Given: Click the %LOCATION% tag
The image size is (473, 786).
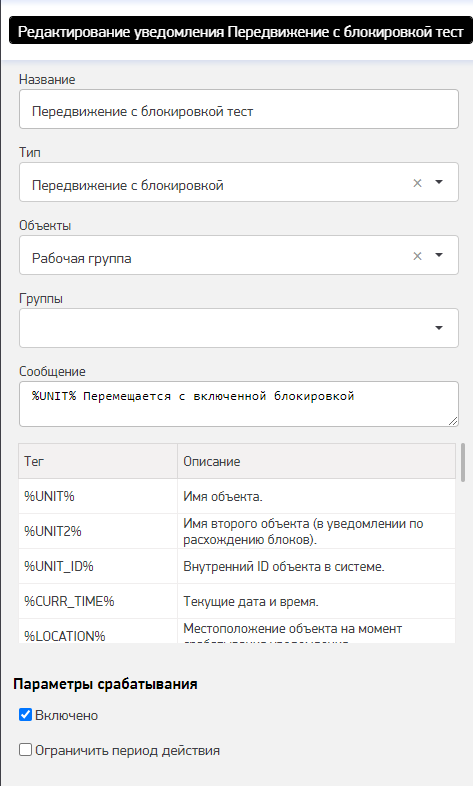Looking at the screenshot, I should coord(65,636).
